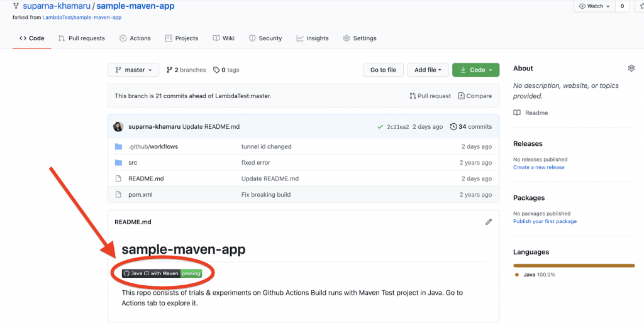Open the Code tab
The height and width of the screenshot is (328, 644).
pyautogui.click(x=31, y=38)
